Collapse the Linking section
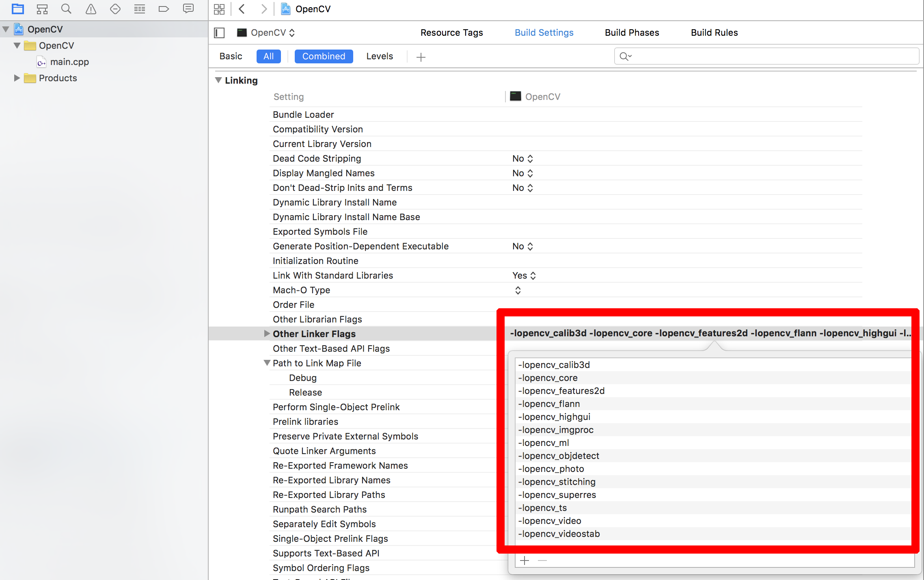The image size is (924, 580). pos(218,80)
